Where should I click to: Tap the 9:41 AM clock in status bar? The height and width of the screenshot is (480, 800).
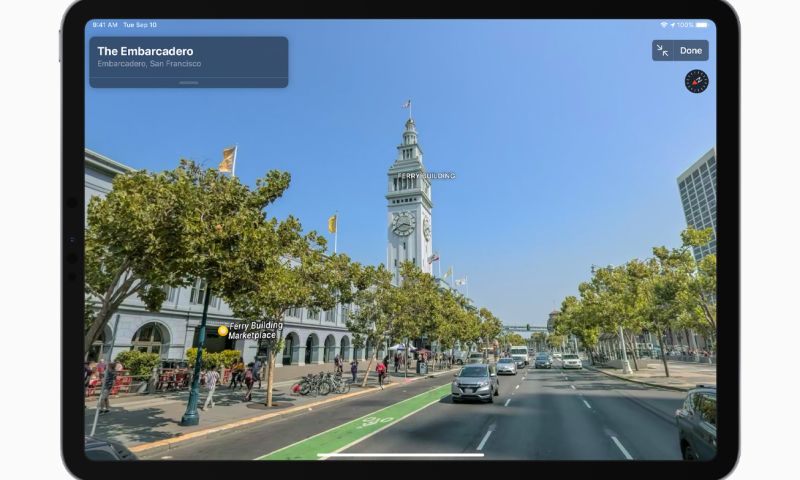coord(104,25)
